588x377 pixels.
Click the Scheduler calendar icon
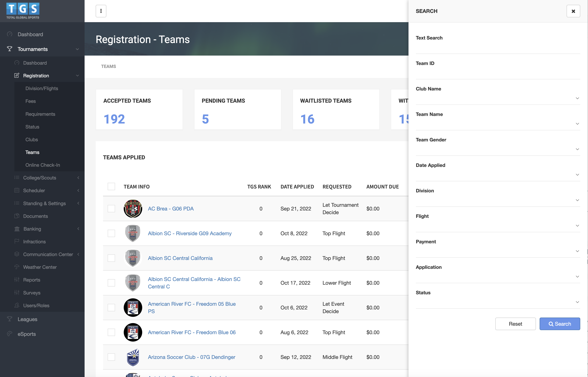(17, 190)
